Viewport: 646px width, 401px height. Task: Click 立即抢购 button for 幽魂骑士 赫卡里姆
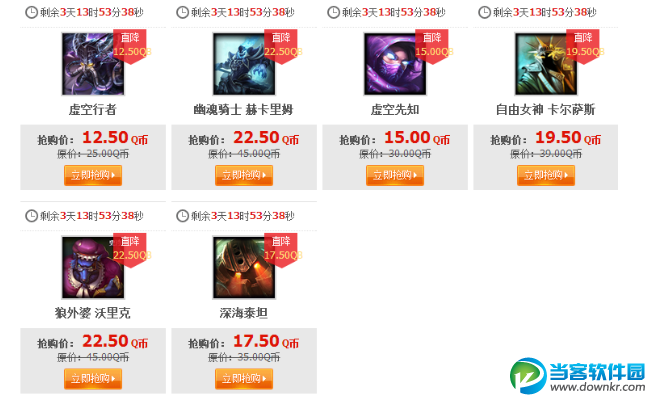coord(244,176)
